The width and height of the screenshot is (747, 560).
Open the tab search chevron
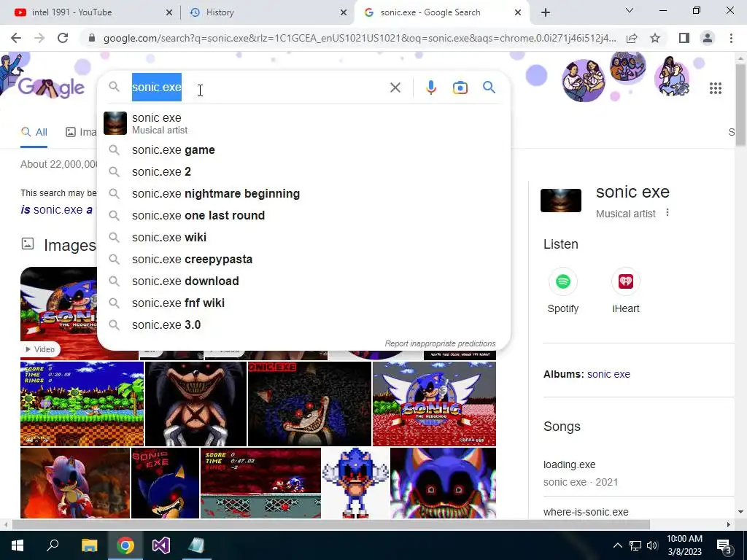tap(630, 10)
